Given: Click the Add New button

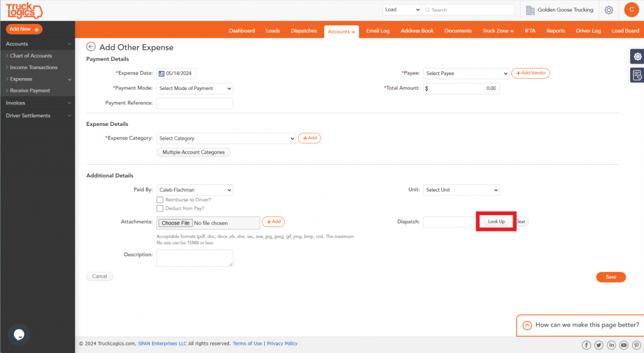Looking at the screenshot, I should tap(25, 29).
